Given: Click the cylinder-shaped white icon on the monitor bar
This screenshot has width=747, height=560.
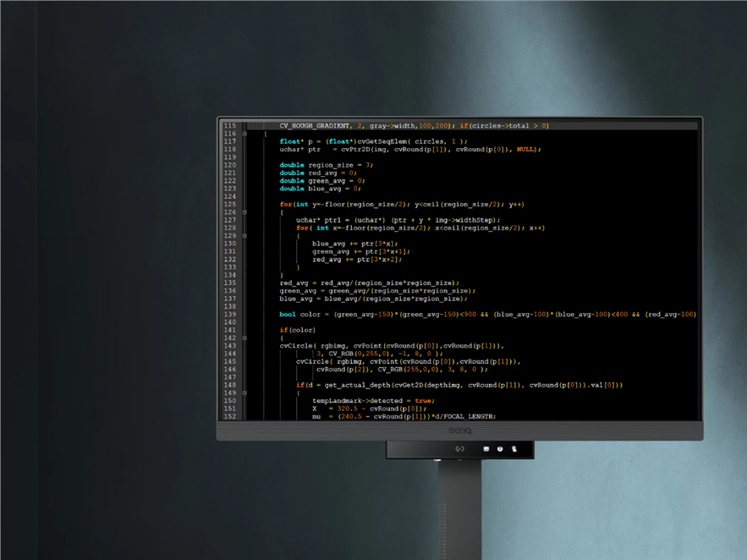Looking at the screenshot, I should (486, 449).
